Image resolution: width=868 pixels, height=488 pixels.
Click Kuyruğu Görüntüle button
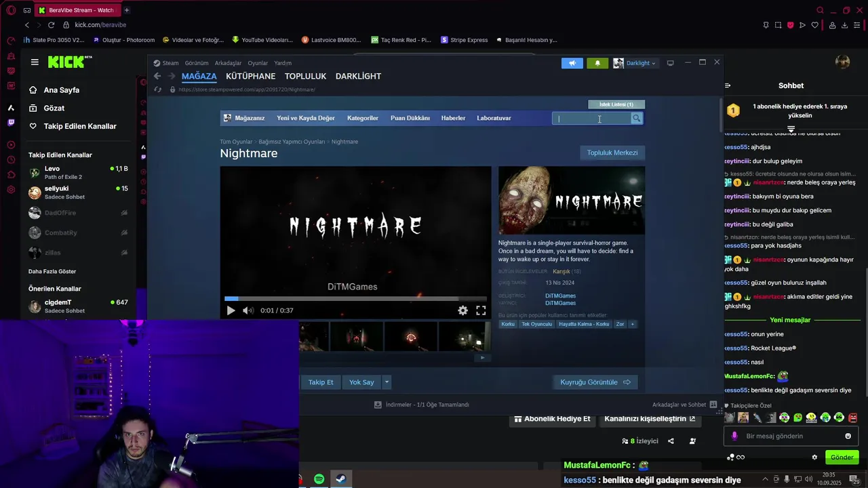(x=595, y=382)
